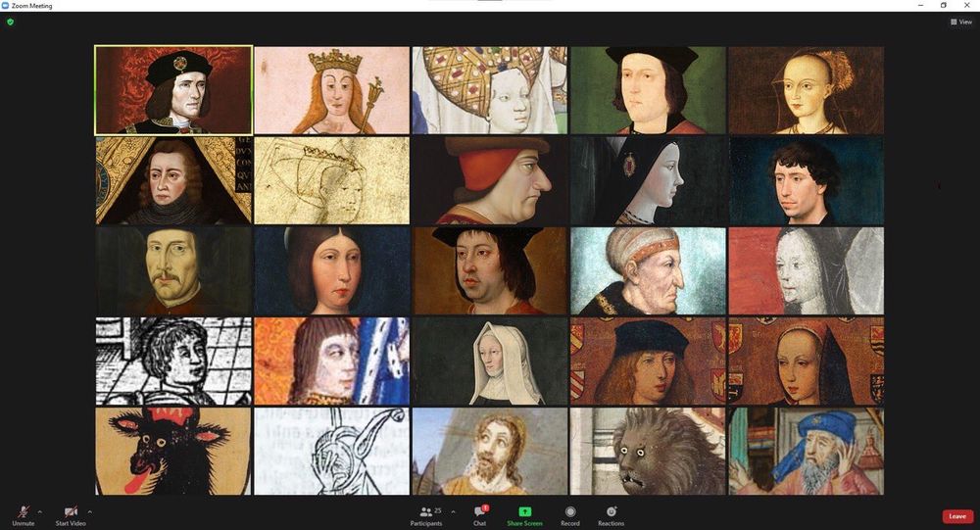The height and width of the screenshot is (530, 980).
Task: Select the mustached man on dark background
Action: 173,270
